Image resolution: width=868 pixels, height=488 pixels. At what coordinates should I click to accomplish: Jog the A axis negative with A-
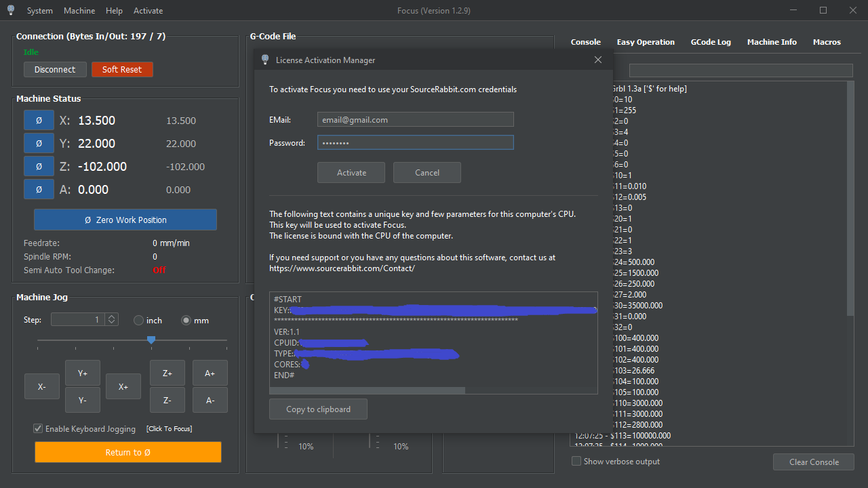tap(210, 400)
